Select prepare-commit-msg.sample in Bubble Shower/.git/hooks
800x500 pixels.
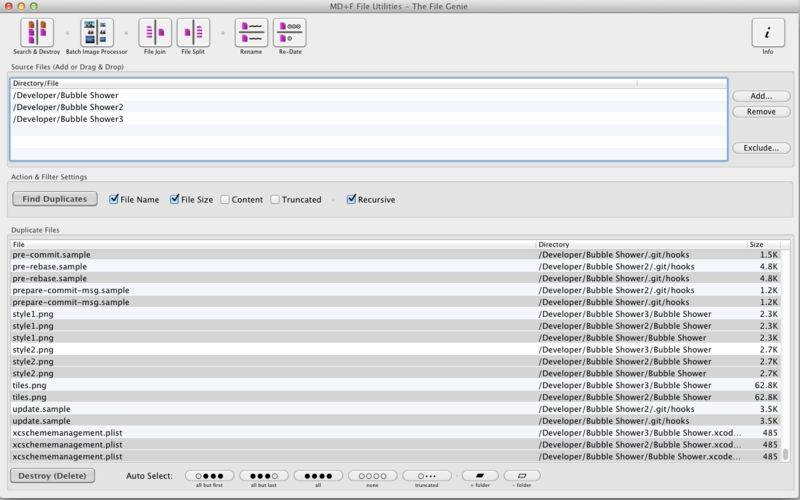[x=396, y=302]
